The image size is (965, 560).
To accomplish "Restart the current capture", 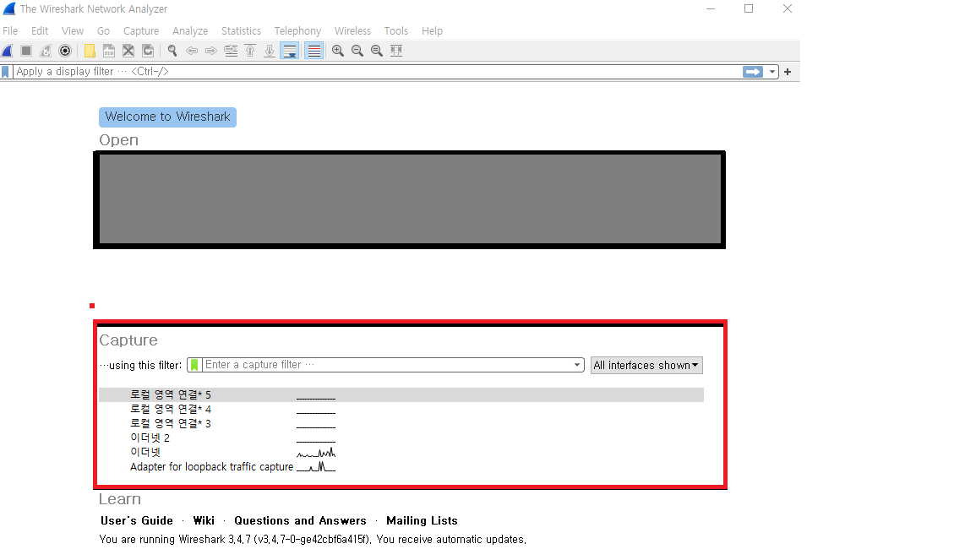I will point(46,51).
